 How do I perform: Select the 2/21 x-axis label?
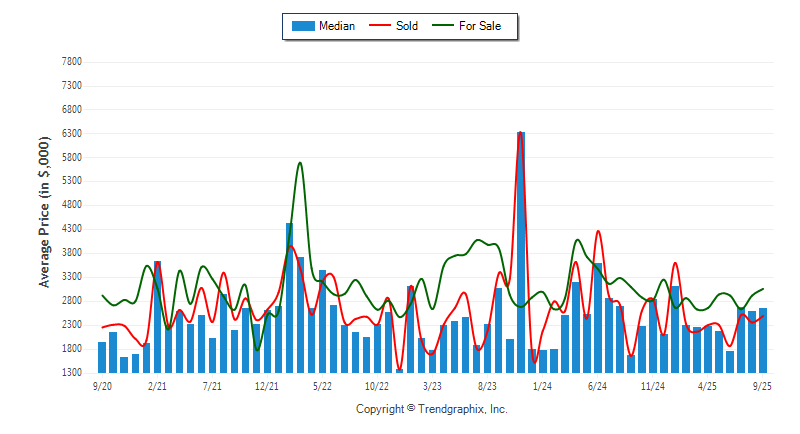(x=157, y=385)
